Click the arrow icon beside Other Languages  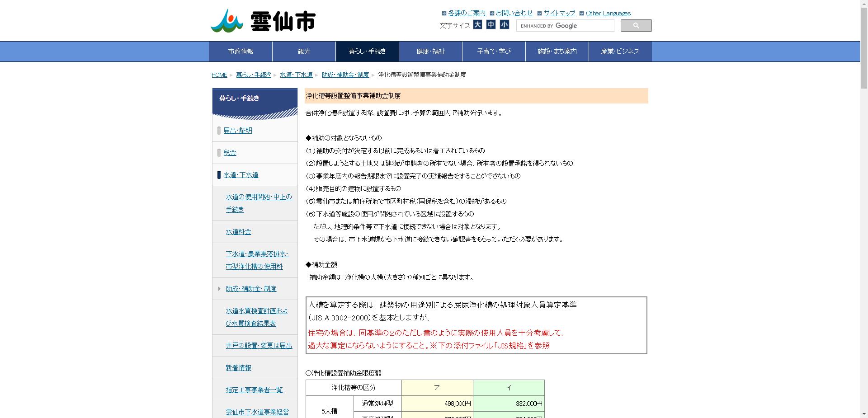[582, 13]
